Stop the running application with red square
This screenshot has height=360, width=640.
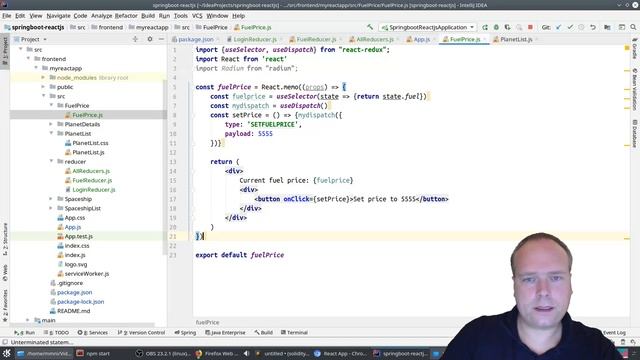(530, 27)
